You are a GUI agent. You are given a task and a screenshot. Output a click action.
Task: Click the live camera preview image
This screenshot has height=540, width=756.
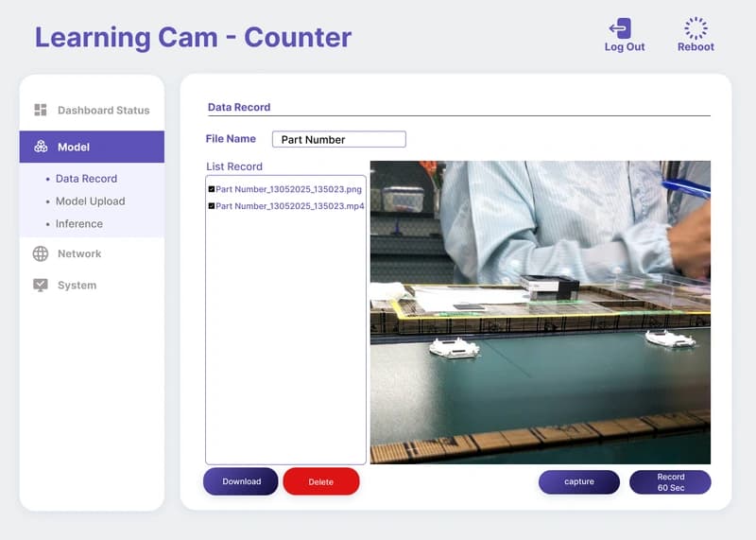point(540,312)
